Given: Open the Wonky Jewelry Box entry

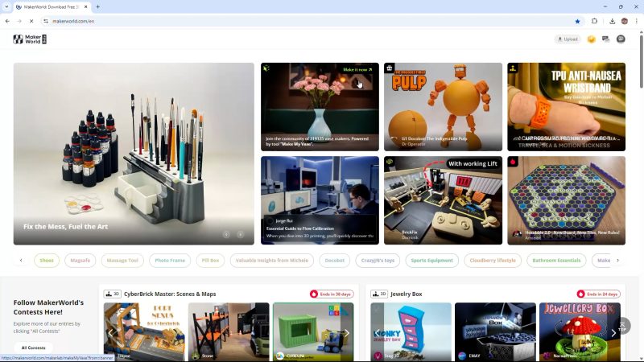Looking at the screenshot, I should tap(411, 332).
